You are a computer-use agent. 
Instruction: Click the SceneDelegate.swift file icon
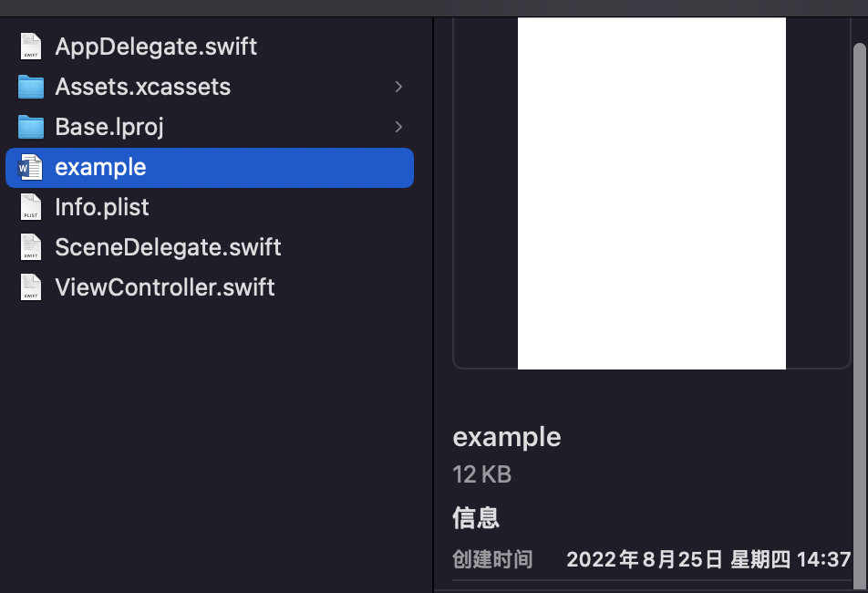tap(31, 247)
